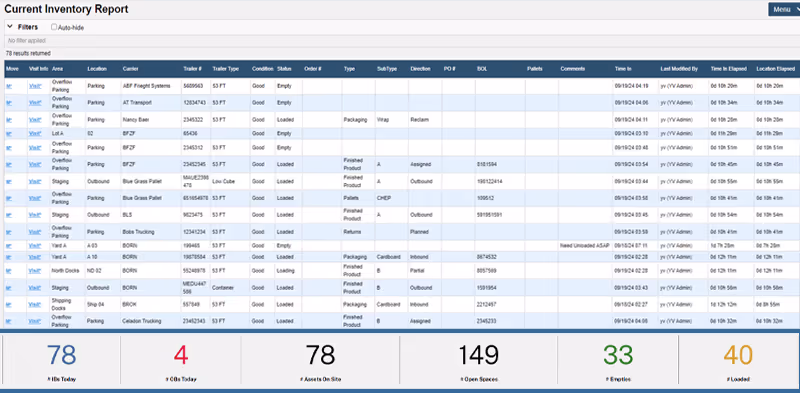Screen dimensions: 800x393
Task: Open Move link for trailer 65436 row
Action: [9, 134]
